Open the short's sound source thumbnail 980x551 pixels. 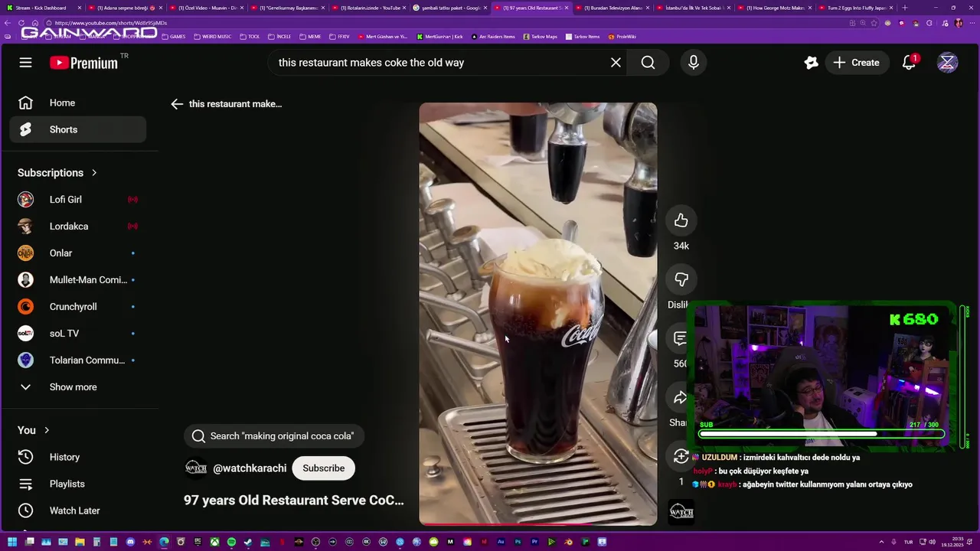point(681,513)
